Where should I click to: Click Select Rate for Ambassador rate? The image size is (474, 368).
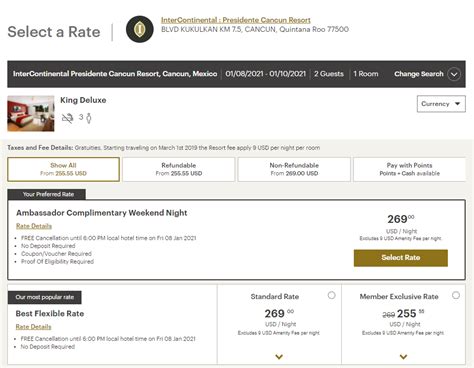point(401,258)
